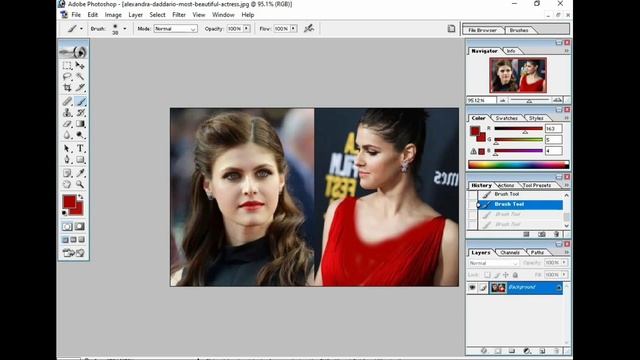
Task: Create new snapshot in History panel
Action: [541, 234]
